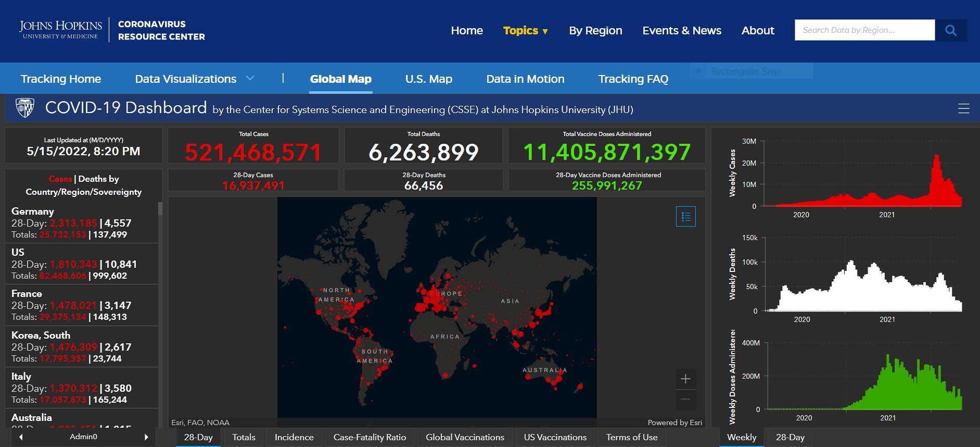Zoom out on the world map
The height and width of the screenshot is (447, 980).
[x=685, y=400]
